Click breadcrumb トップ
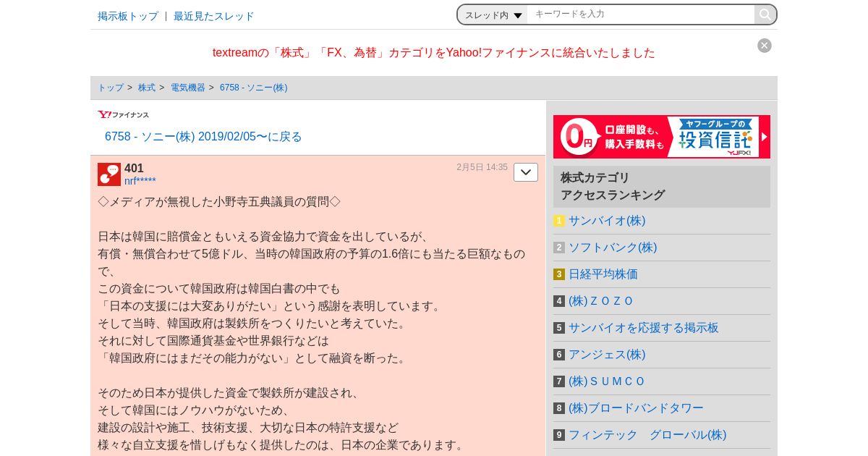The image size is (868, 456). [x=111, y=88]
